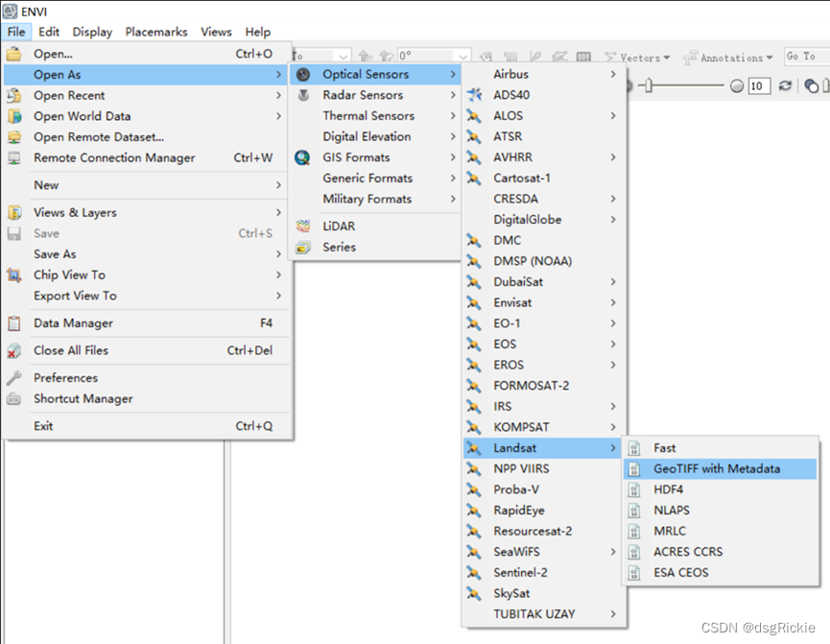Screen dimensions: 830x644
Task: Choose Generic Formats entry
Action: [x=375, y=178]
